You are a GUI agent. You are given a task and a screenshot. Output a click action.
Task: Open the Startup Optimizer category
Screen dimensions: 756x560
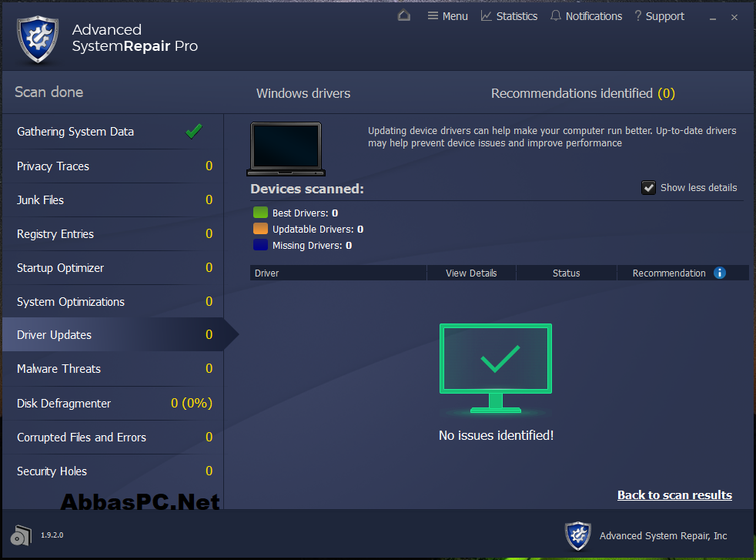pyautogui.click(x=113, y=267)
